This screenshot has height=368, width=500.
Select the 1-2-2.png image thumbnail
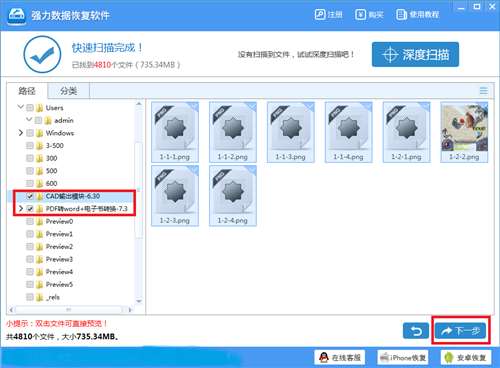pos(464,132)
